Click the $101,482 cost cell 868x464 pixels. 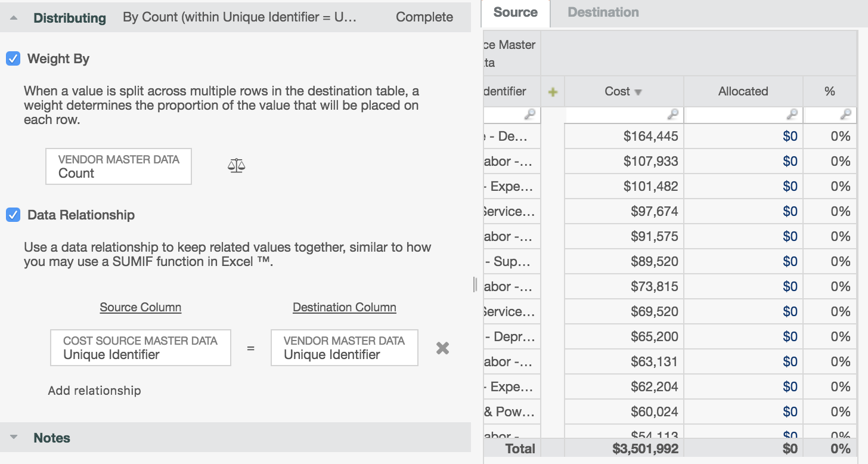pos(624,186)
